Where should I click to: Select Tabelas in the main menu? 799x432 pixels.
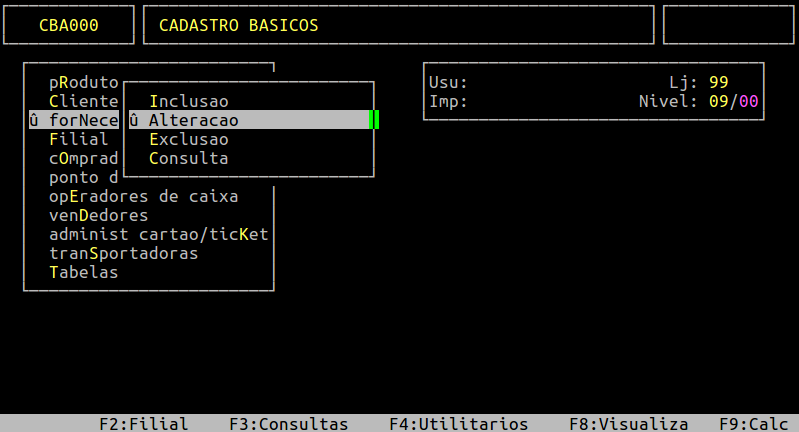[x=84, y=272]
